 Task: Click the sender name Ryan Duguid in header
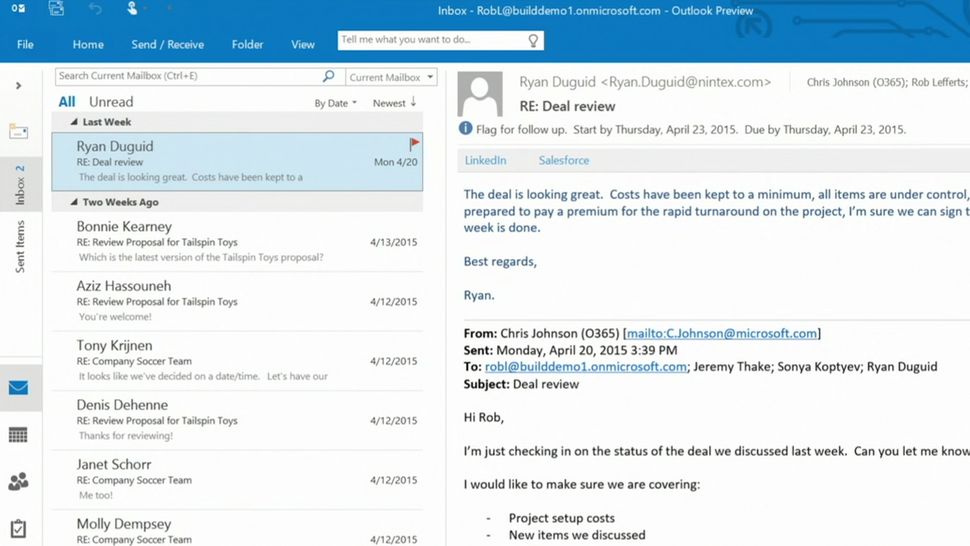(x=645, y=82)
